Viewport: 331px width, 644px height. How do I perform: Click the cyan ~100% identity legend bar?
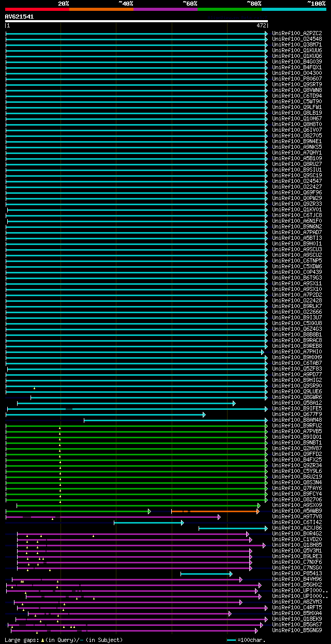tap(293, 9)
